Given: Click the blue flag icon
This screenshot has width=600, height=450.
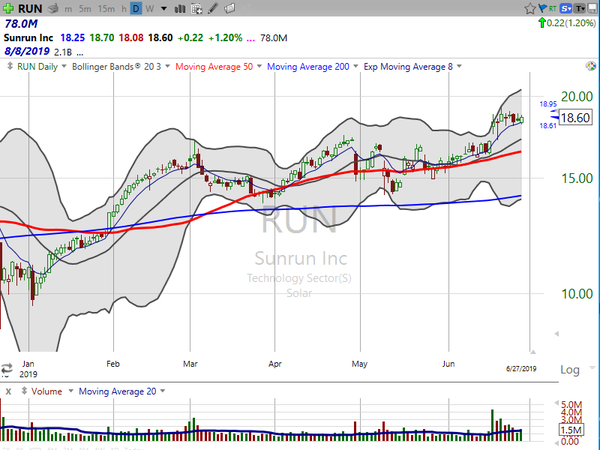Looking at the screenshot, I should pos(542,8).
